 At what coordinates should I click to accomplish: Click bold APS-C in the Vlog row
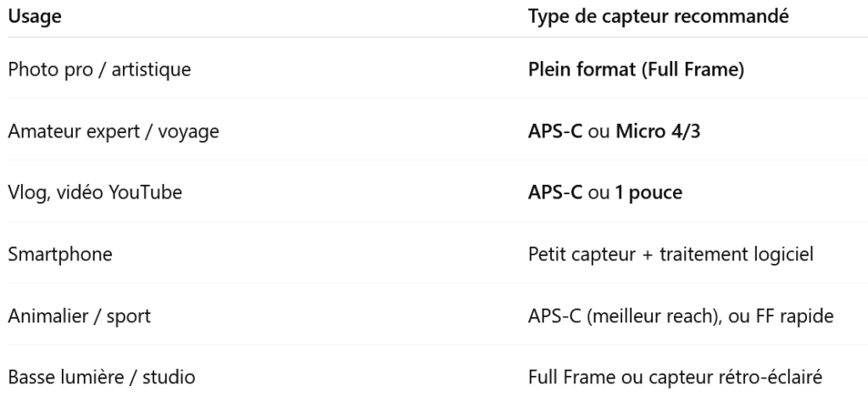pyautogui.click(x=555, y=192)
